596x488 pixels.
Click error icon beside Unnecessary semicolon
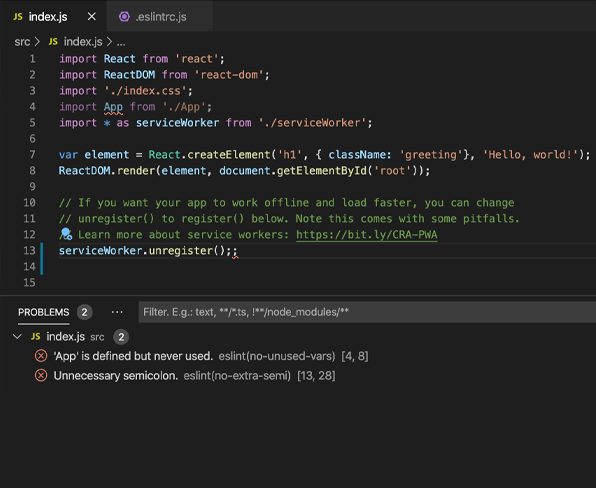[41, 376]
